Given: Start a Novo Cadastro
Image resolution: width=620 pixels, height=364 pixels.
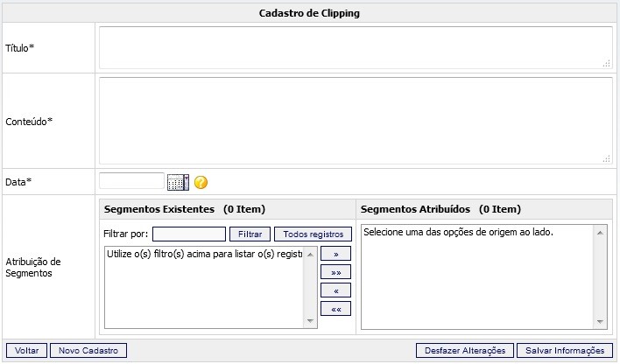Looking at the screenshot, I should [x=88, y=351].
